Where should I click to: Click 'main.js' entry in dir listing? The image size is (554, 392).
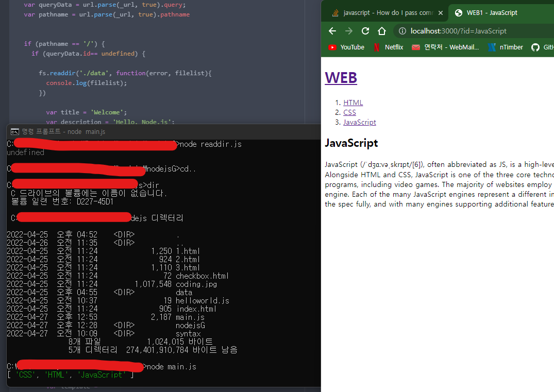(190, 317)
